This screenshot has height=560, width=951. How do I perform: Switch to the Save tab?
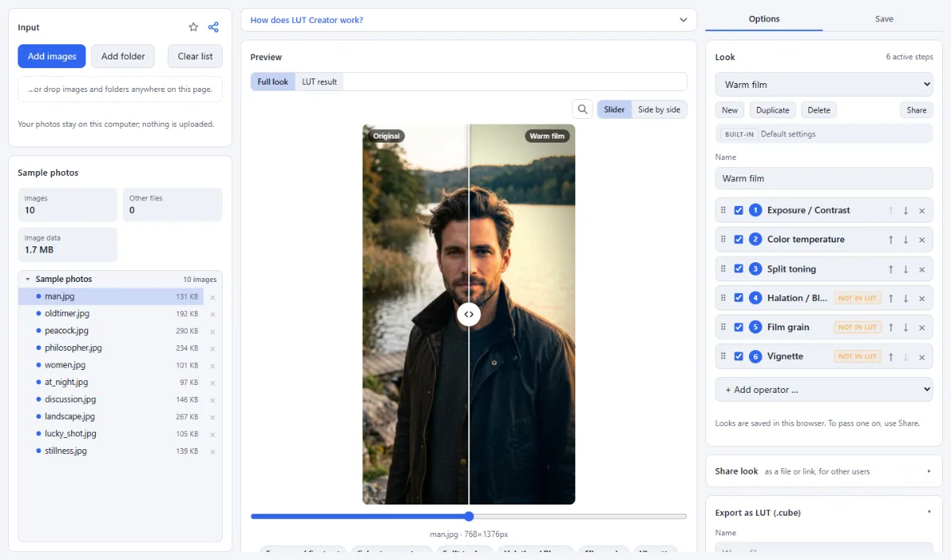[884, 19]
